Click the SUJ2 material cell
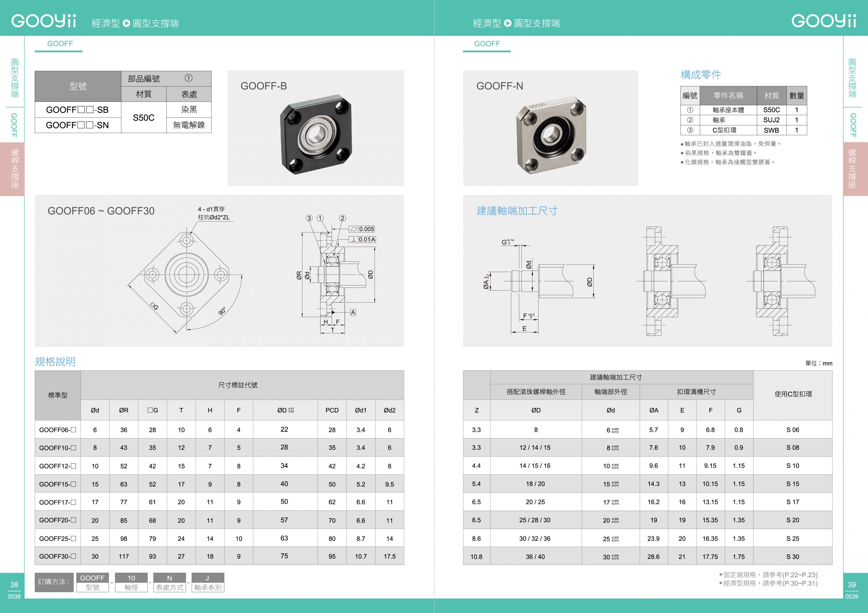The width and height of the screenshot is (868, 613). [771, 120]
